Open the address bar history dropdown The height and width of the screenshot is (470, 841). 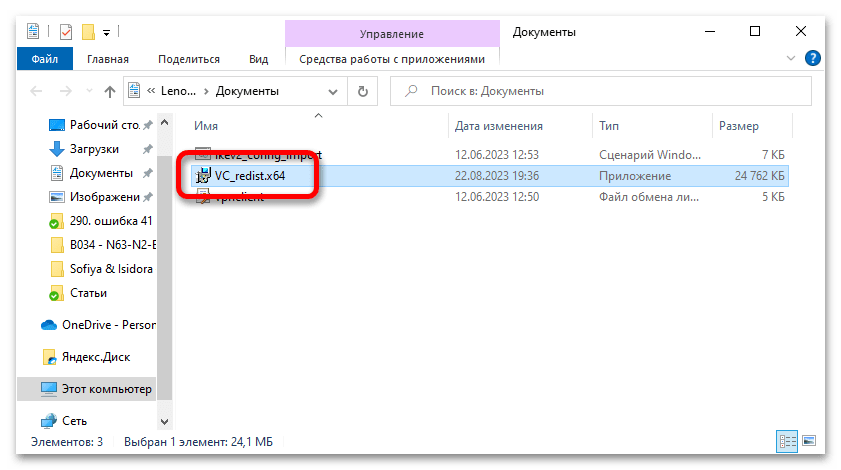point(333,92)
